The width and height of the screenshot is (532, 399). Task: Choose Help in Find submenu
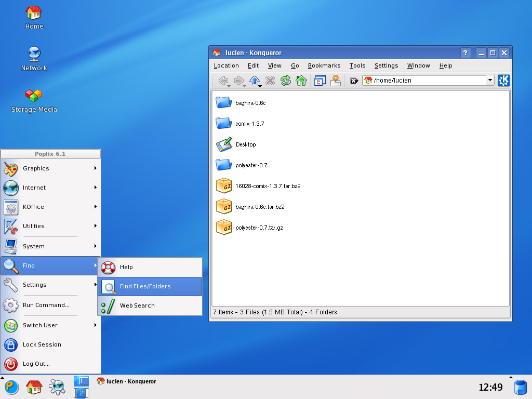pyautogui.click(x=150, y=267)
